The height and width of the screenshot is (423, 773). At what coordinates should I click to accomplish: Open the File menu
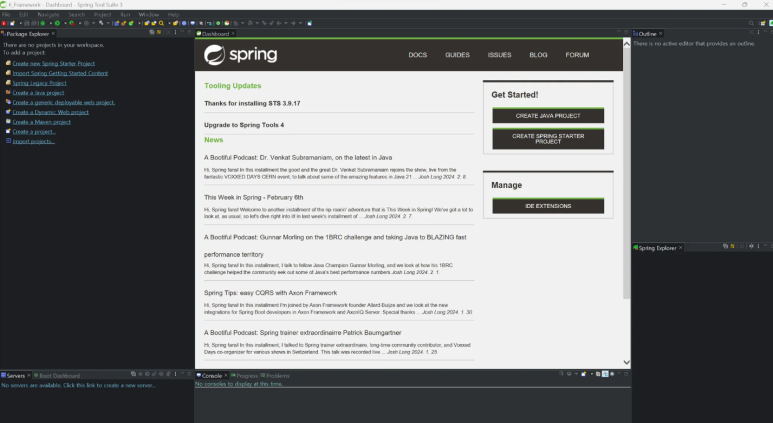[6, 15]
